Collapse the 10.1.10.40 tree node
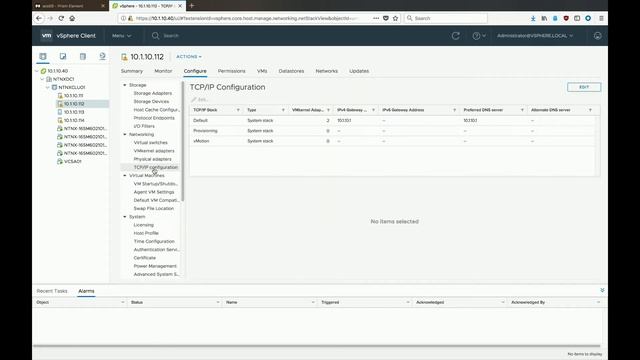Screen dimensions: 640x360 37,71
